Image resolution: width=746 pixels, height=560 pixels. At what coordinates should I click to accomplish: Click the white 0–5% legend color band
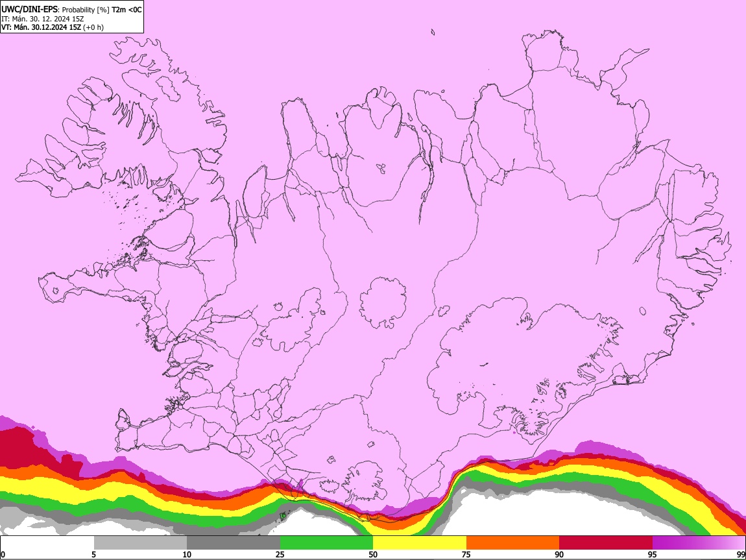tap(47, 543)
